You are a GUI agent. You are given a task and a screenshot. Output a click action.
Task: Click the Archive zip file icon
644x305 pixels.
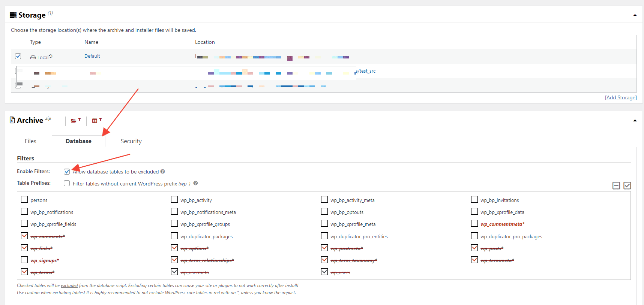coord(12,120)
